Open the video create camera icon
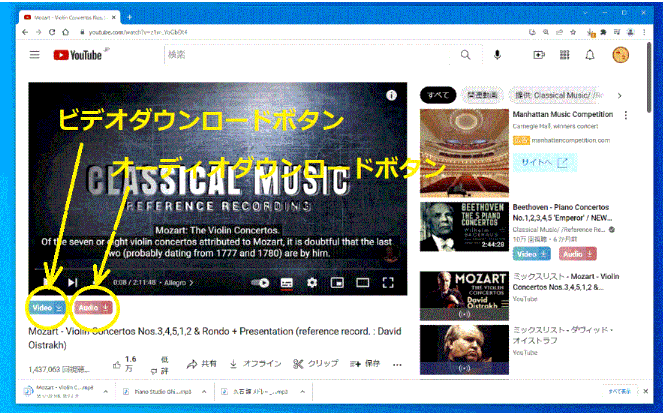 tap(540, 55)
